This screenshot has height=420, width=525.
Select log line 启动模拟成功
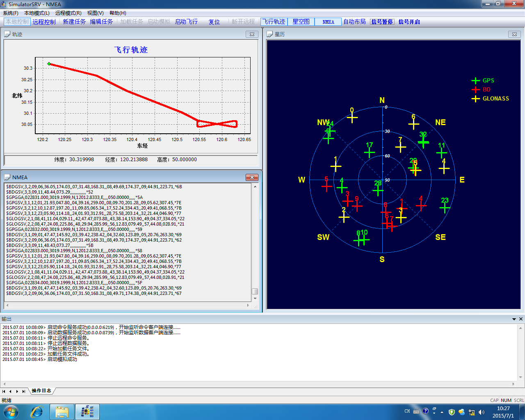coord(40,359)
